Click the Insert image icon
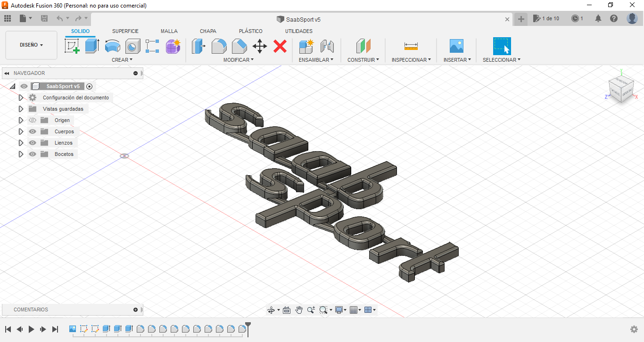Image resolution: width=644 pixels, height=342 pixels. pos(456,46)
